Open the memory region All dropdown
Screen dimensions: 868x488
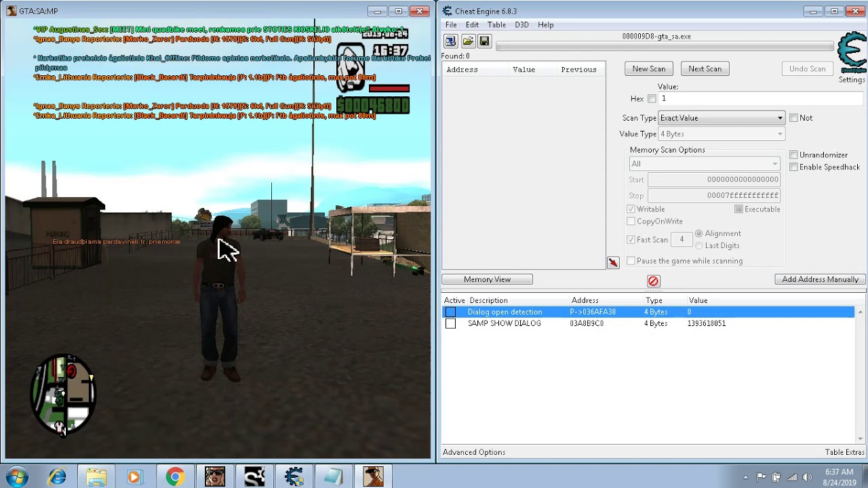(x=705, y=164)
